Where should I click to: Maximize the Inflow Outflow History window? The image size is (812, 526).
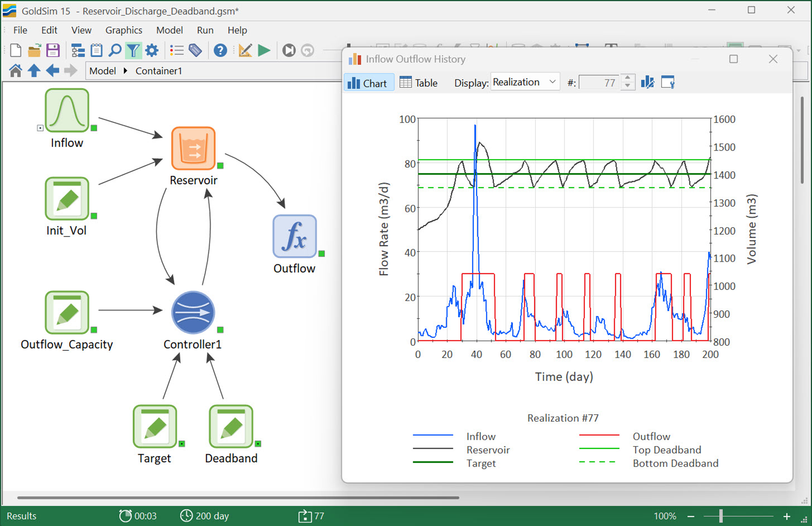[734, 59]
